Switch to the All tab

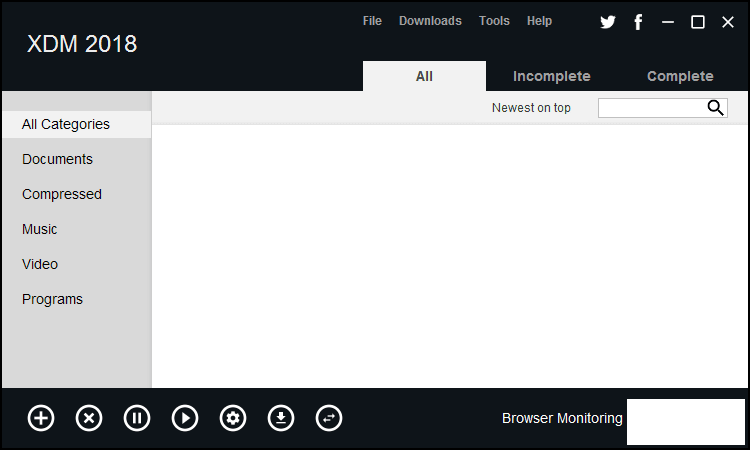pos(424,76)
